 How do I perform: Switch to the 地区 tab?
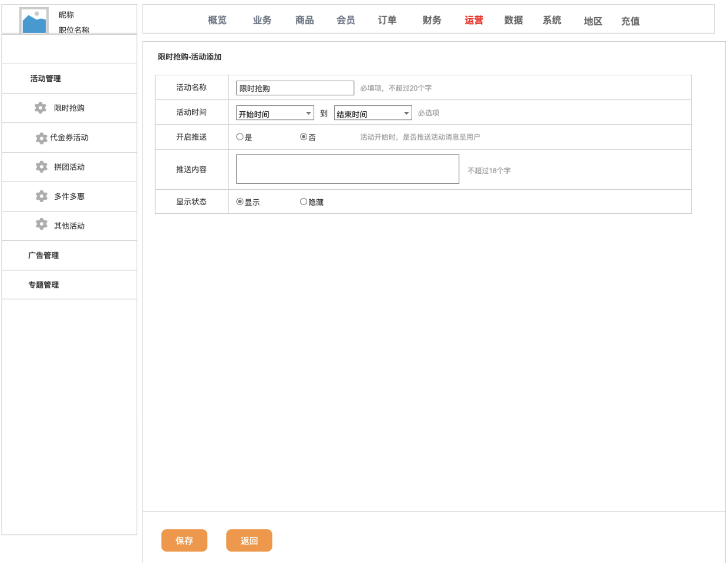click(x=593, y=21)
